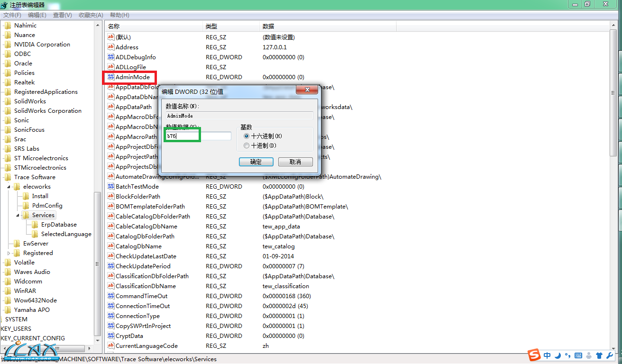Click the ErpDatabase folder icon
This screenshot has height=364, width=622.
pyautogui.click(x=35, y=224)
